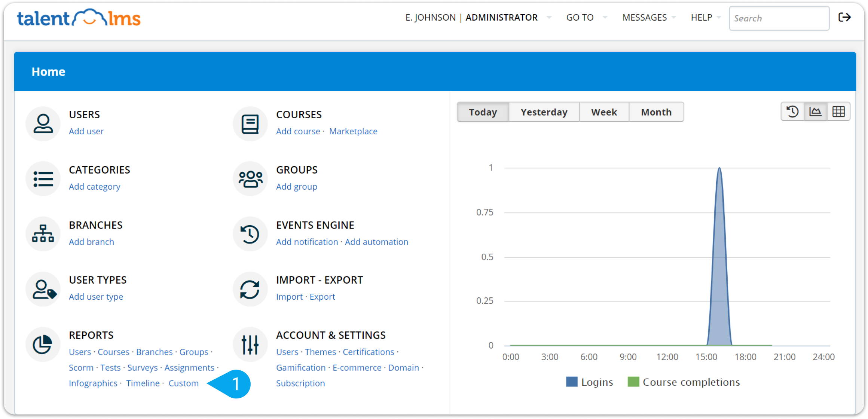This screenshot has height=419, width=868.
Task: Open the Events Engine clock icon
Action: (250, 234)
